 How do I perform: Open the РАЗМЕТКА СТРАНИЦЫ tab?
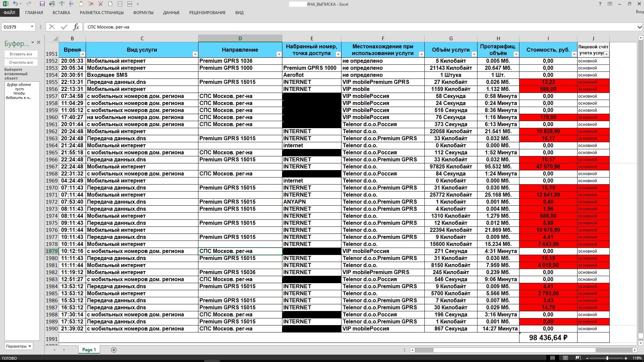coord(102,13)
